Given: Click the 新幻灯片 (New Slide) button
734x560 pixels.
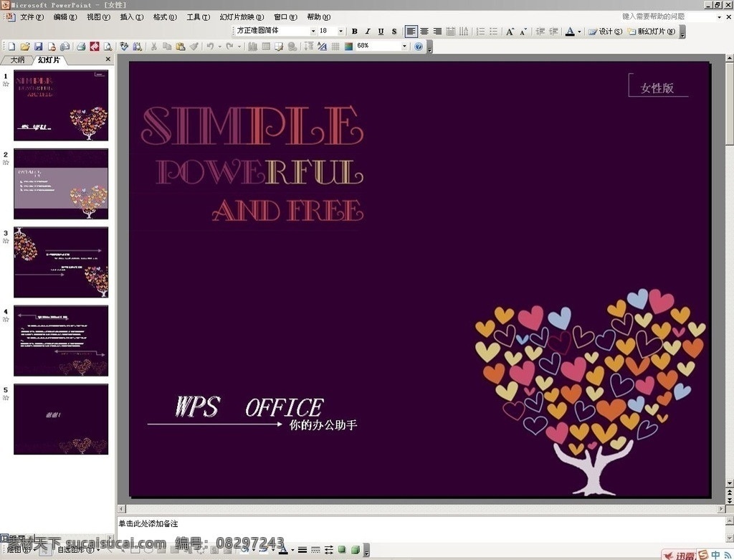Looking at the screenshot, I should tap(652, 32).
